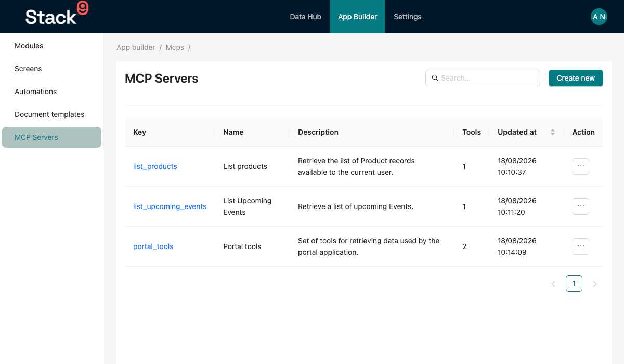This screenshot has height=364, width=624.
Task: Click the MCP Servers page heading
Action: tap(162, 79)
